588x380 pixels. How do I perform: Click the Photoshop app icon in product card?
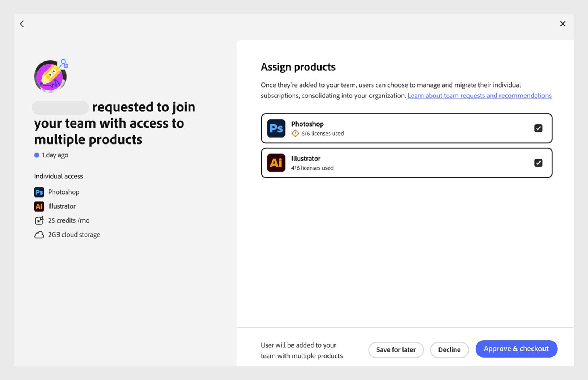click(276, 128)
